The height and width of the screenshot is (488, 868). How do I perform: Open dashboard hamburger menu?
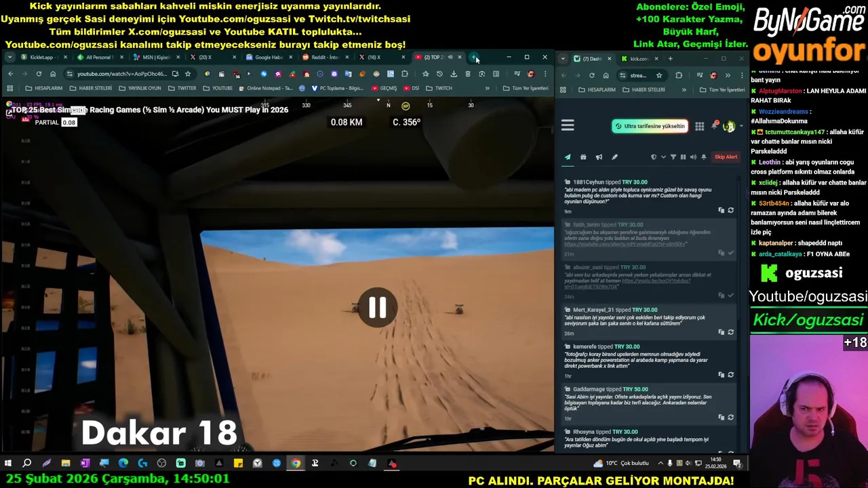coord(568,125)
